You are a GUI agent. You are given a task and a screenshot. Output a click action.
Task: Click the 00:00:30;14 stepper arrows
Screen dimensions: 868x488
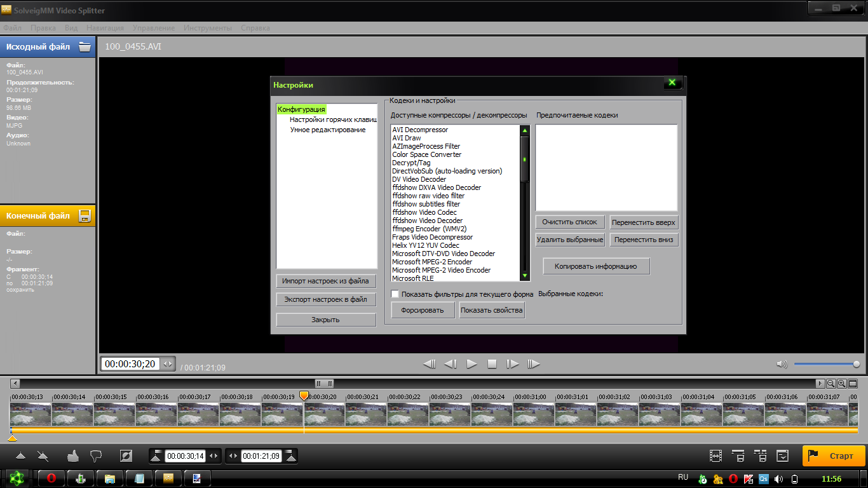(214, 456)
